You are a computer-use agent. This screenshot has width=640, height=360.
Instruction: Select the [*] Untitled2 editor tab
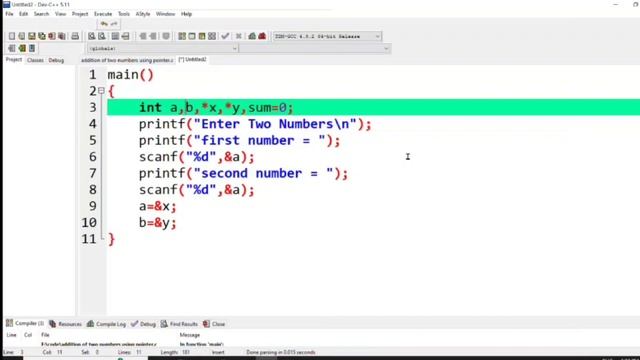(x=193, y=60)
